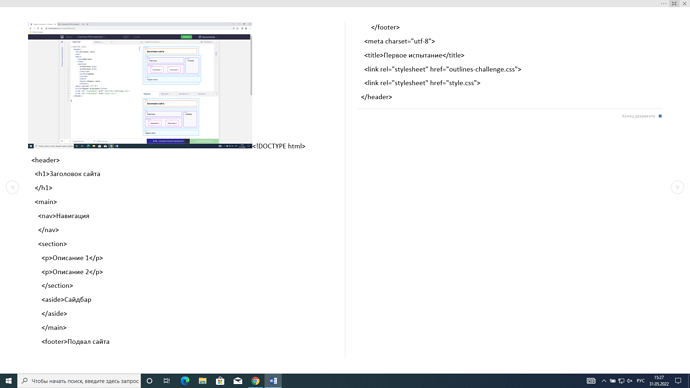This screenshot has width=690, height=388.
Task: Change the РУС input language
Action: [641, 381]
